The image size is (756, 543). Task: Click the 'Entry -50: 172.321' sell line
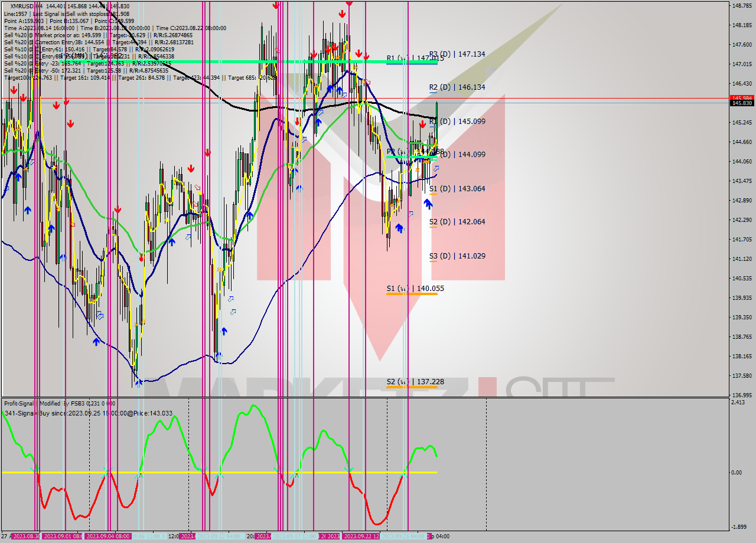[x=86, y=70]
